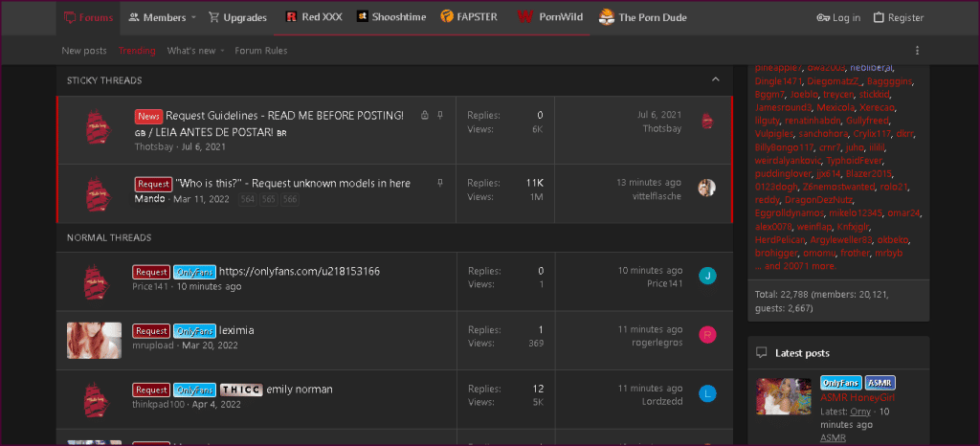Switch to the Trending tab
The image size is (980, 446).
tap(137, 51)
